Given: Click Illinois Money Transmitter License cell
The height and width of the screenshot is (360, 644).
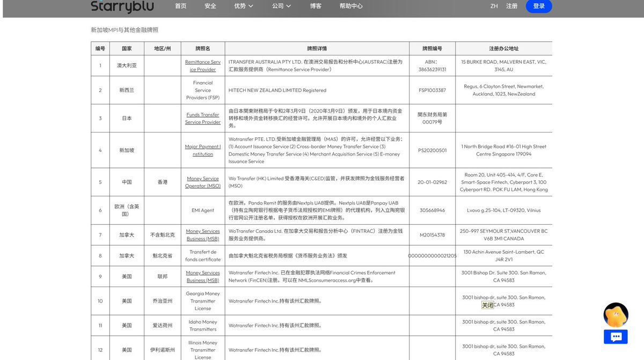Looking at the screenshot, I should pyautogui.click(x=203, y=350).
